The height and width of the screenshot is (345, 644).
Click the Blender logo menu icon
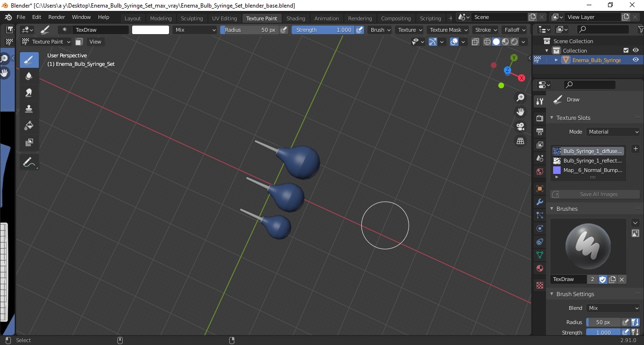click(x=8, y=17)
